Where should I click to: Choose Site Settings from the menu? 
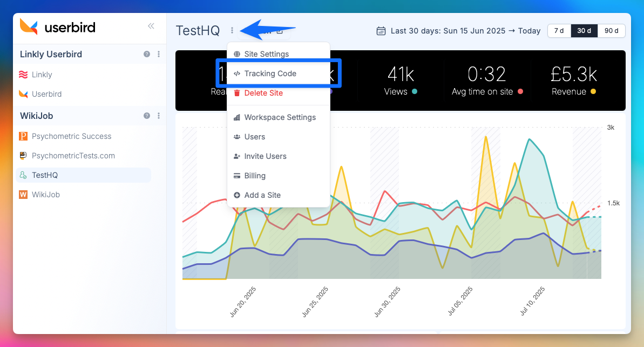tap(279, 54)
